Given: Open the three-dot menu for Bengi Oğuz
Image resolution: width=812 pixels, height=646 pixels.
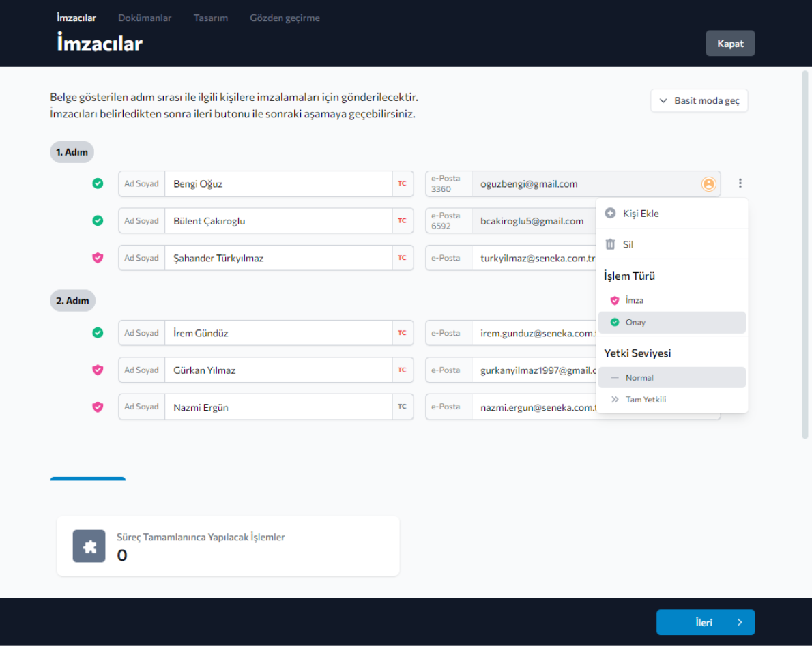Looking at the screenshot, I should (x=740, y=183).
